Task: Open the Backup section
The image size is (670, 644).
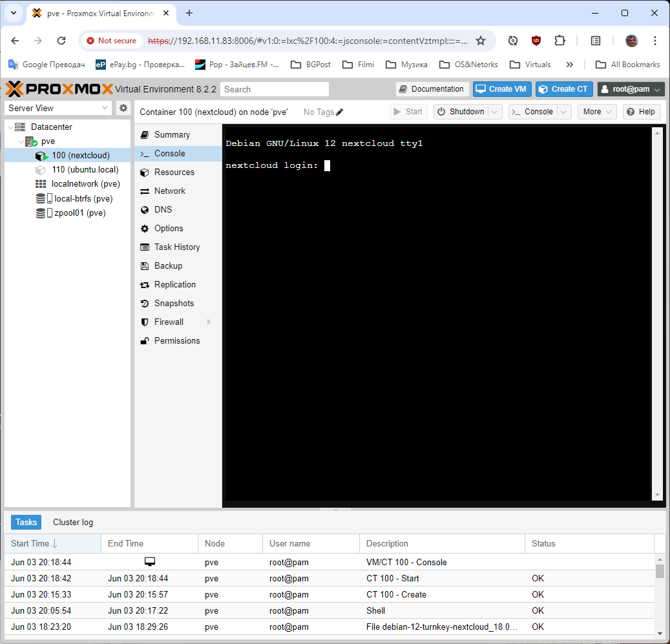Action: [168, 266]
